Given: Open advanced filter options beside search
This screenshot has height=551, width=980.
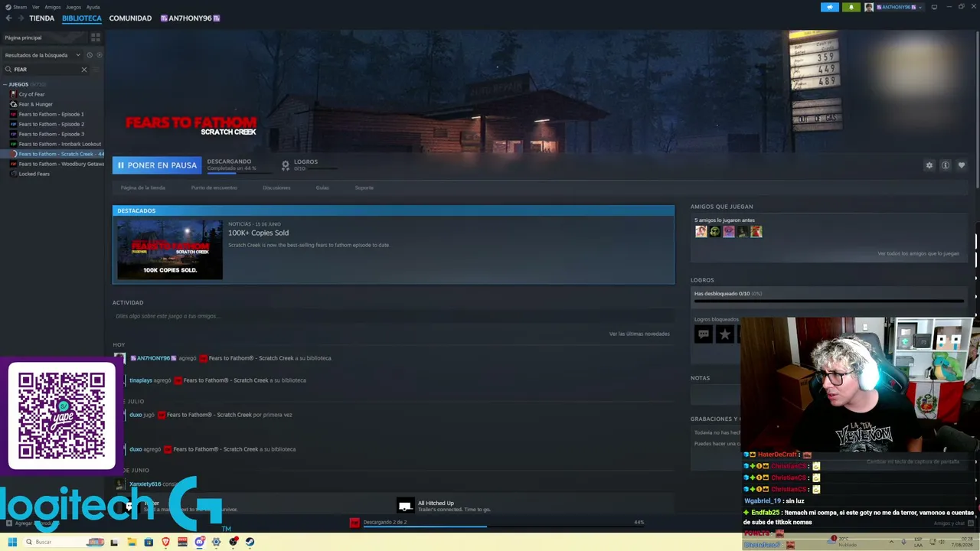Looking at the screenshot, I should (x=96, y=70).
